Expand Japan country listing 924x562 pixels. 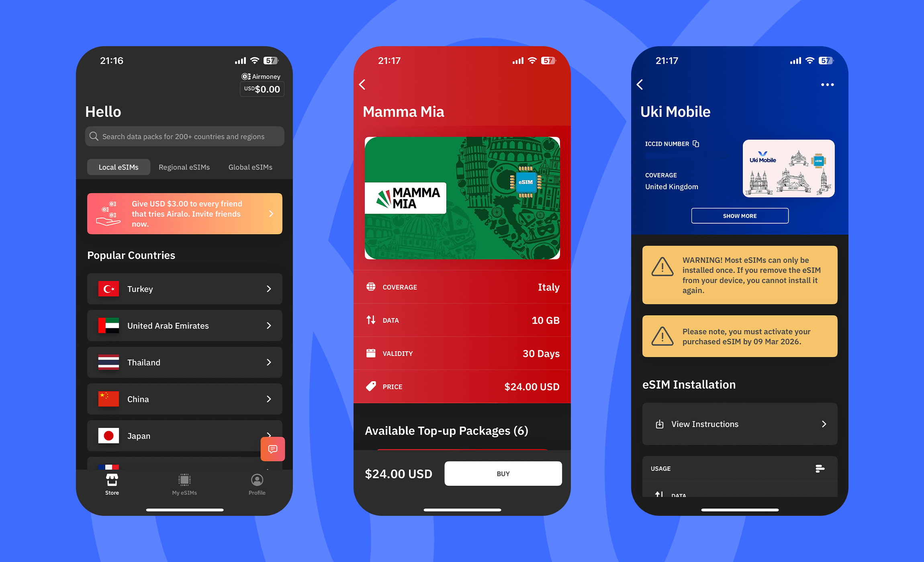click(x=185, y=436)
